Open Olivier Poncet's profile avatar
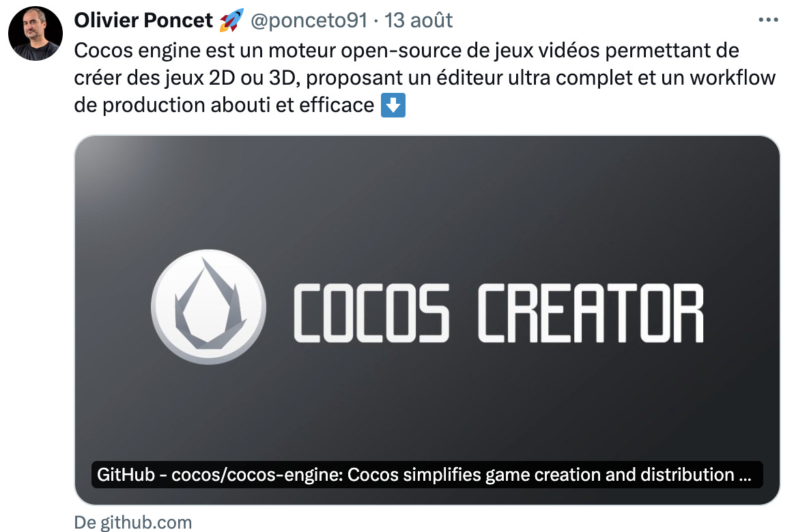This screenshot has width=794, height=532. pos(36,33)
